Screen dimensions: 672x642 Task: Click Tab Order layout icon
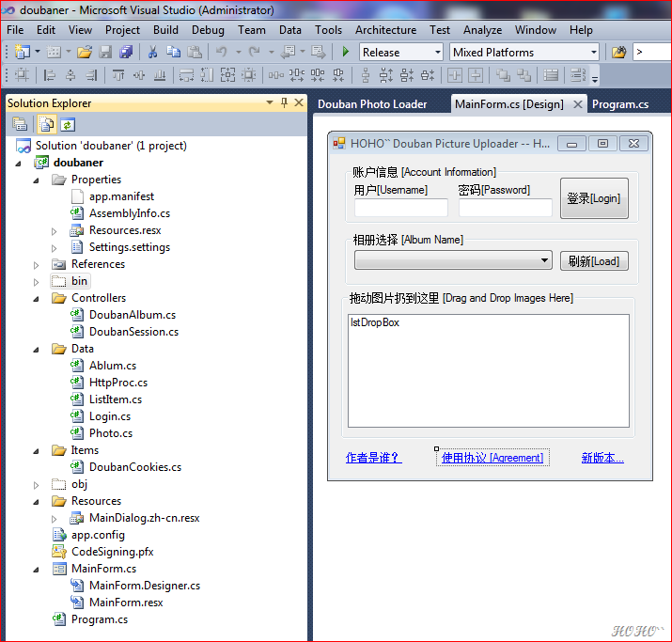[x=578, y=75]
